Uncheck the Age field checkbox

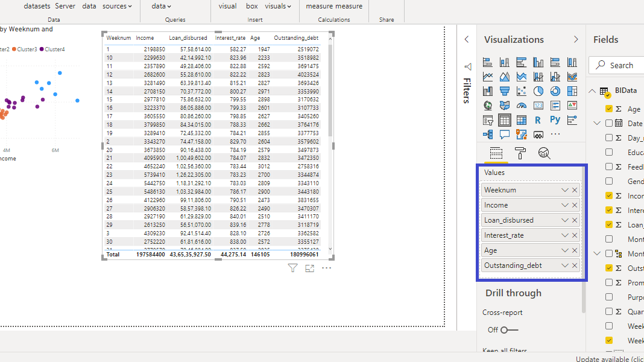pyautogui.click(x=609, y=109)
